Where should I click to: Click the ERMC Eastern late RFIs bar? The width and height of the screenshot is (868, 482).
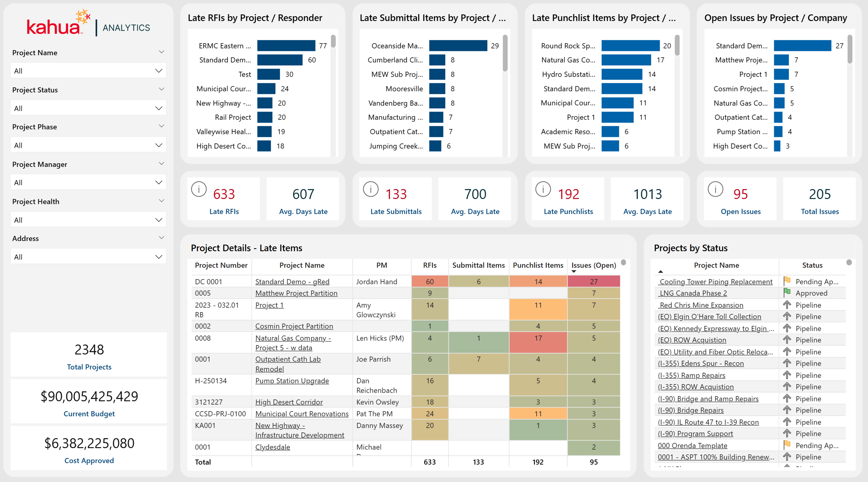286,46
